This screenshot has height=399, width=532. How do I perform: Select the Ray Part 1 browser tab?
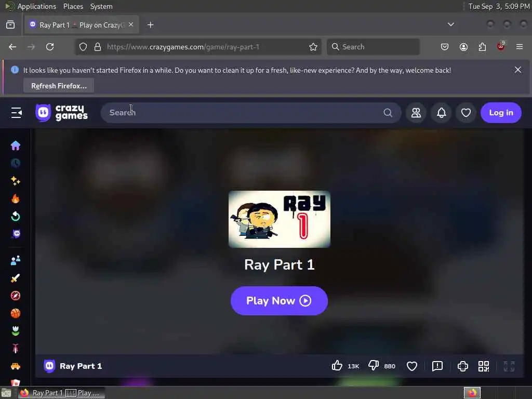click(x=82, y=25)
